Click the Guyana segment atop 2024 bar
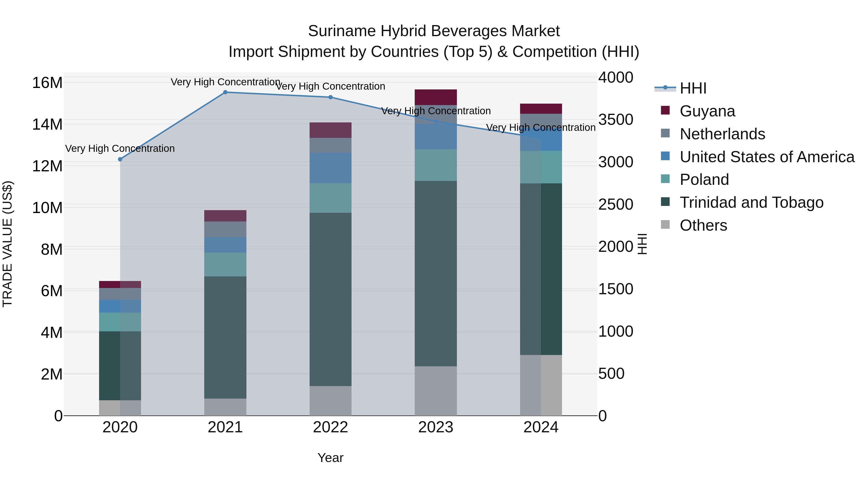 [541, 109]
